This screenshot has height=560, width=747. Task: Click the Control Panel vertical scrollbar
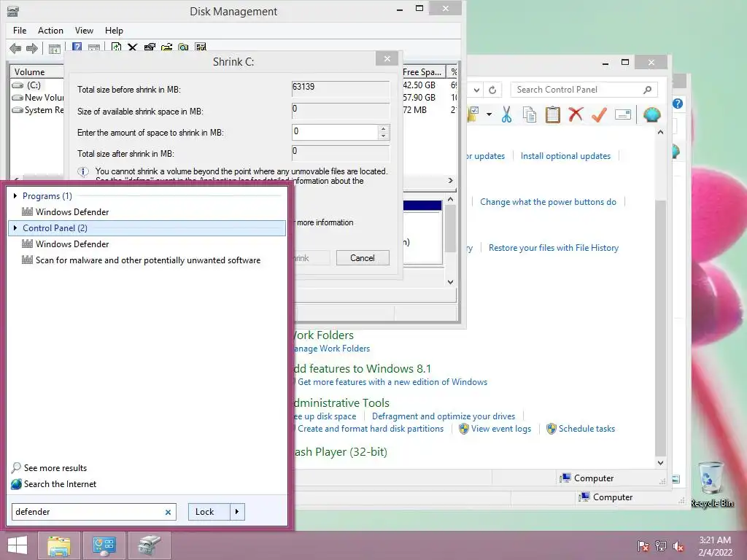(x=659, y=329)
